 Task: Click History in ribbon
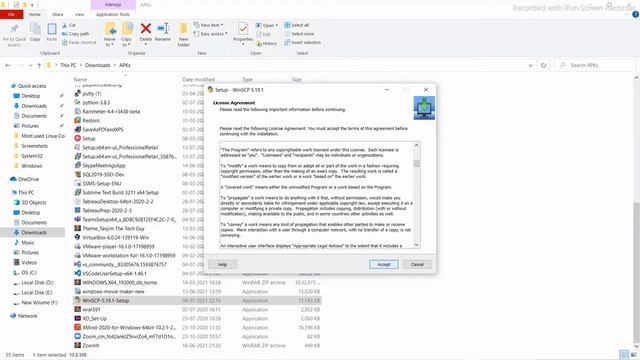click(x=267, y=43)
